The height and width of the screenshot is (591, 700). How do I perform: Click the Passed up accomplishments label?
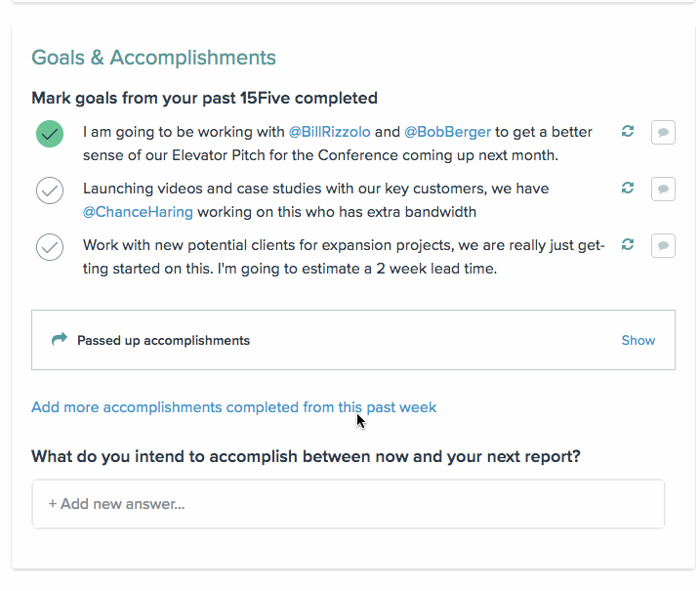(x=163, y=340)
